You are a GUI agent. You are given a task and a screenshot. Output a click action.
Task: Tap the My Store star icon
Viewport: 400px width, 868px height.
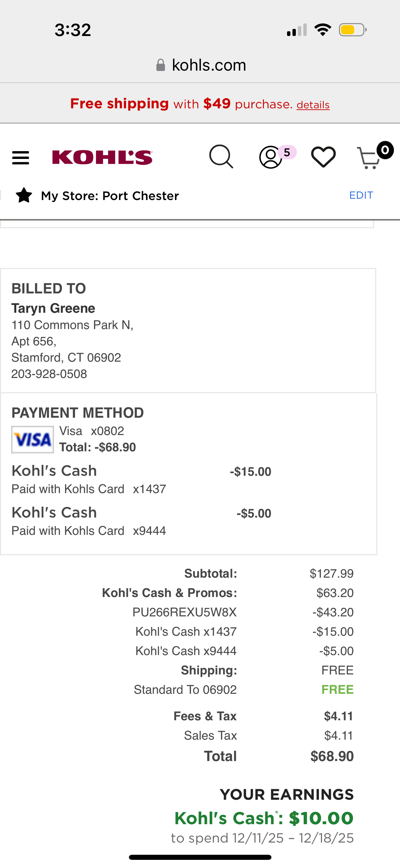pyautogui.click(x=24, y=196)
